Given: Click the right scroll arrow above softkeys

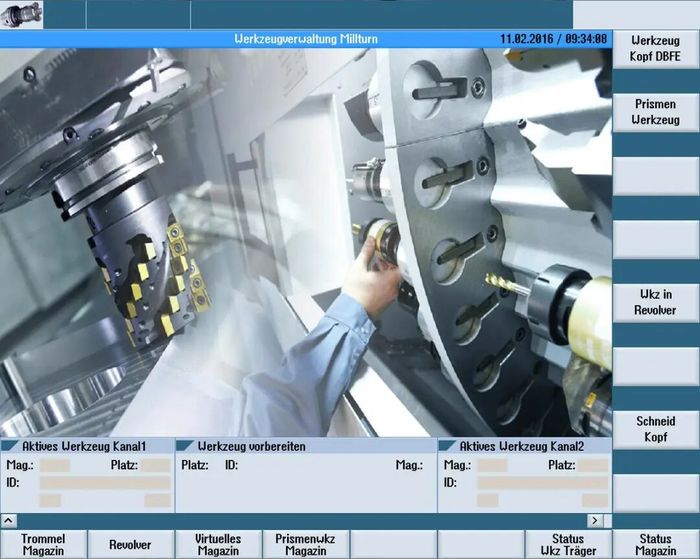Looking at the screenshot, I should 594,521.
